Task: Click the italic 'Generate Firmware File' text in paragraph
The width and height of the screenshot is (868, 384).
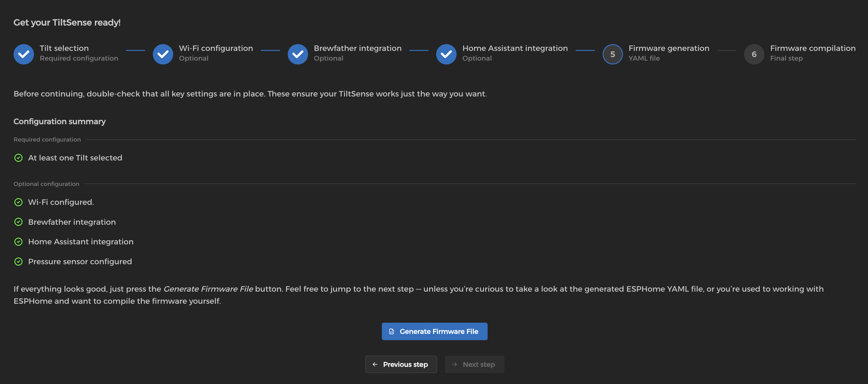Action: [208, 289]
